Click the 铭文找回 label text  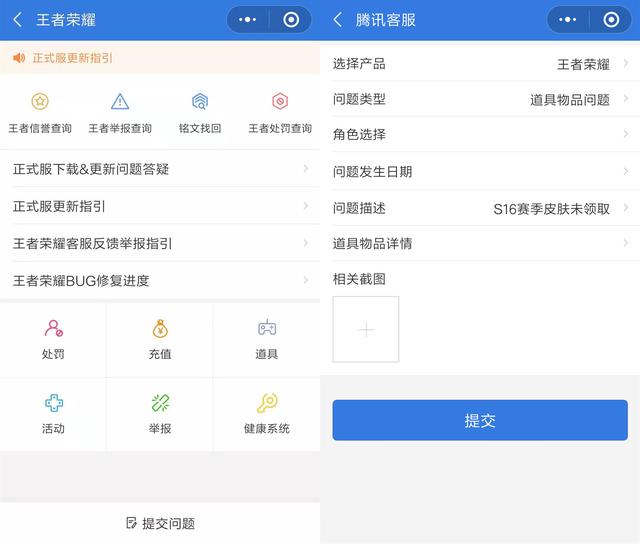(200, 128)
